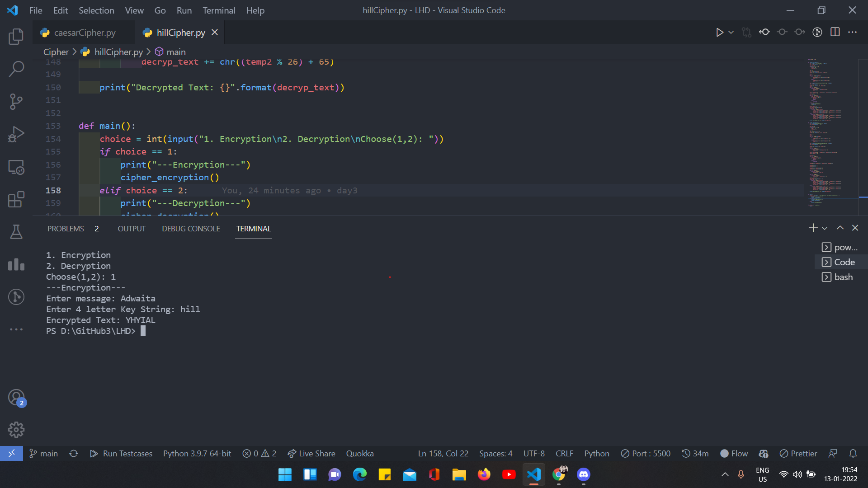This screenshot has width=868, height=488.
Task: Toggle Prettier formatter in status bar
Action: 798,453
